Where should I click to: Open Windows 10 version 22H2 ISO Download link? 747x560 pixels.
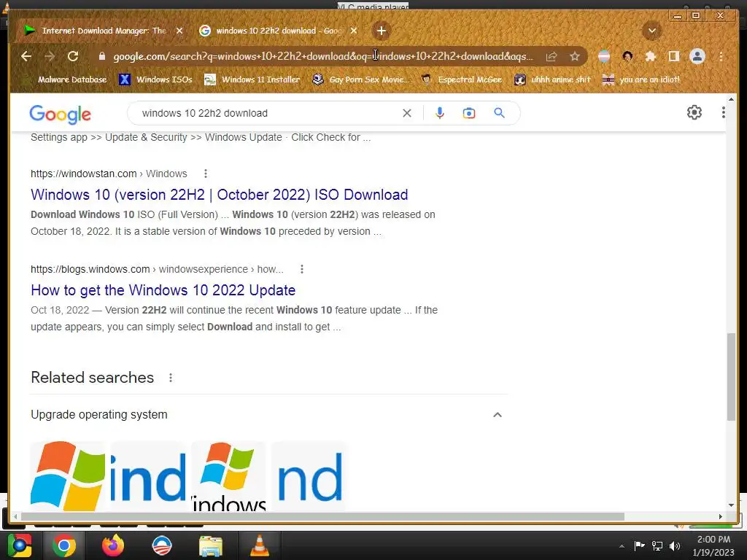219,195
